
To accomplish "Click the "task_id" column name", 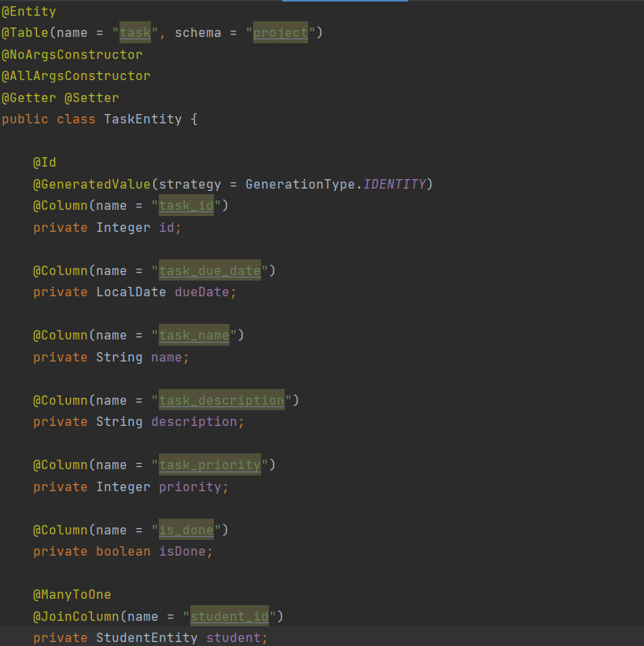I will [186, 206].
